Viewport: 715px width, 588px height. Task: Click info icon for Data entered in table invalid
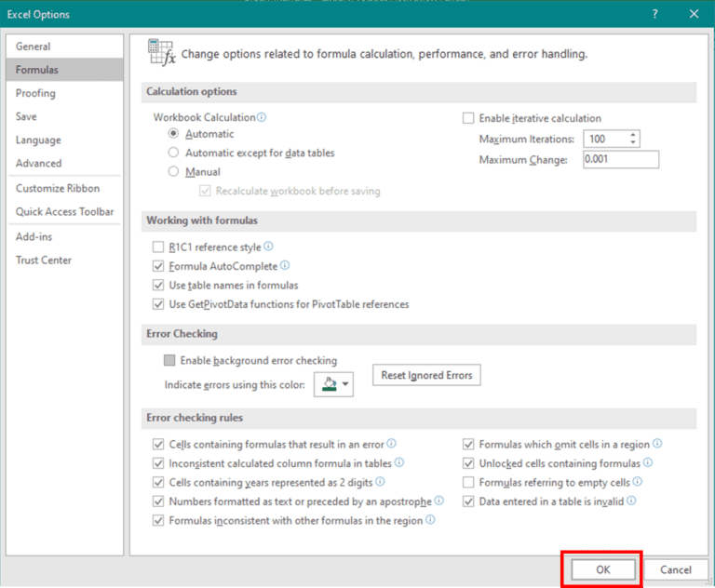pyautogui.click(x=631, y=501)
